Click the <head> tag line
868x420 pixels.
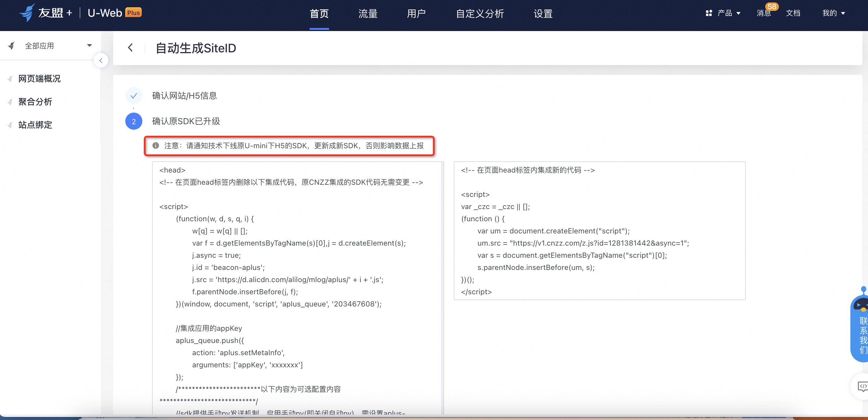coord(172,170)
